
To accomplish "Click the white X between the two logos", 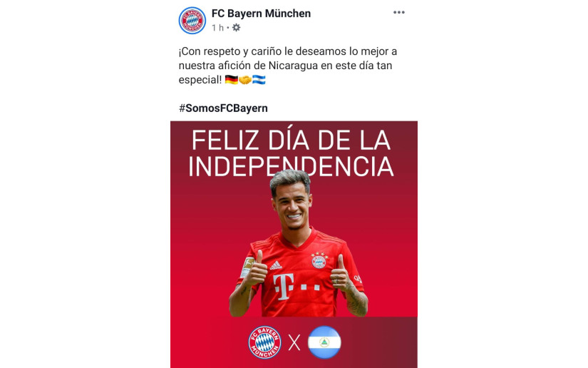I will pos(294,342).
